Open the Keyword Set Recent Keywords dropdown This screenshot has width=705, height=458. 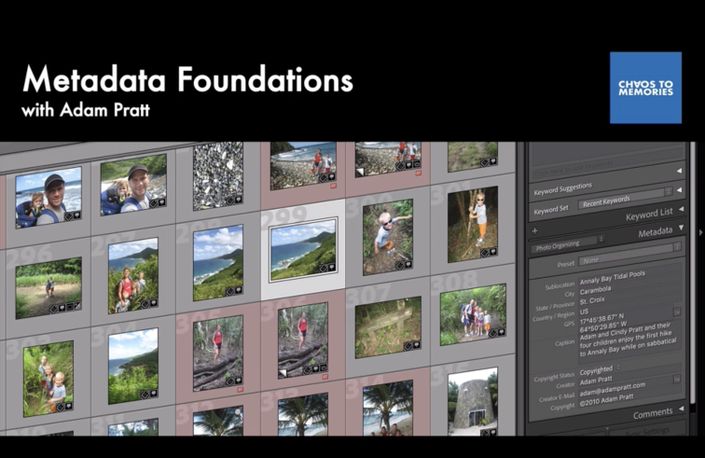[x=625, y=198]
